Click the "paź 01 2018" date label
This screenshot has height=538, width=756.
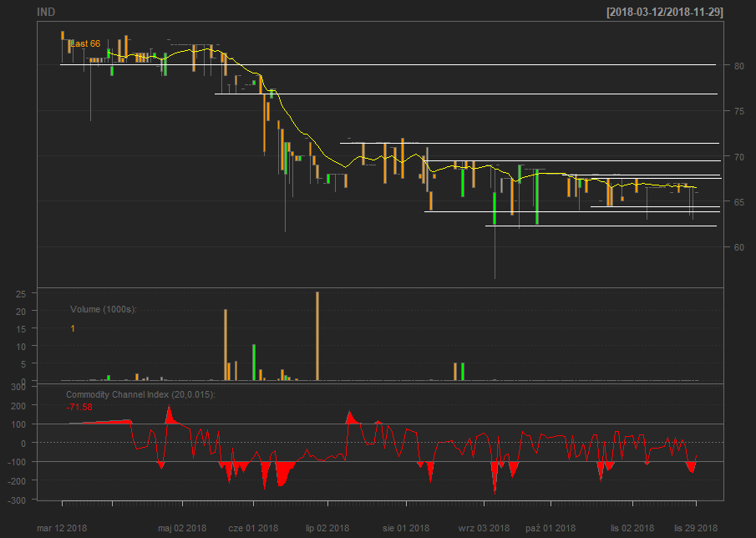tap(551, 528)
